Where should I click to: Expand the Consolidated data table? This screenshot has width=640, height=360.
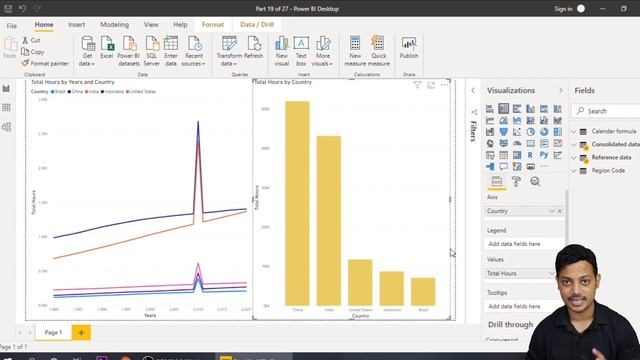point(574,144)
